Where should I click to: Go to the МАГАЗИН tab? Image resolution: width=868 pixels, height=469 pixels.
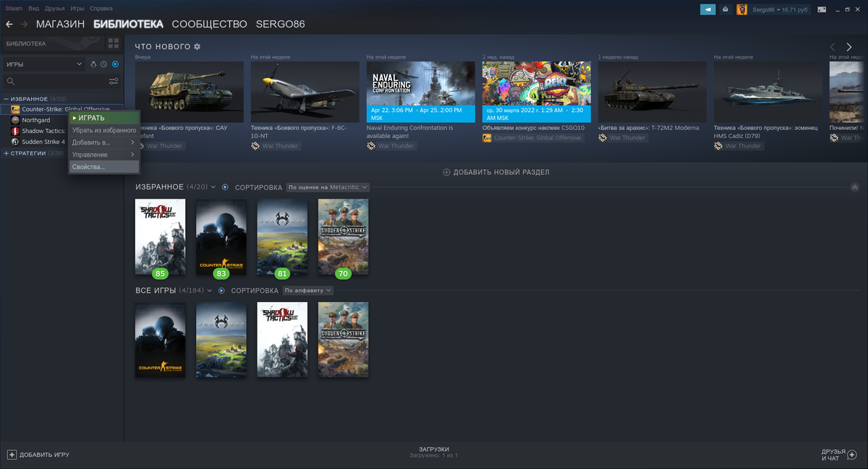coord(60,24)
